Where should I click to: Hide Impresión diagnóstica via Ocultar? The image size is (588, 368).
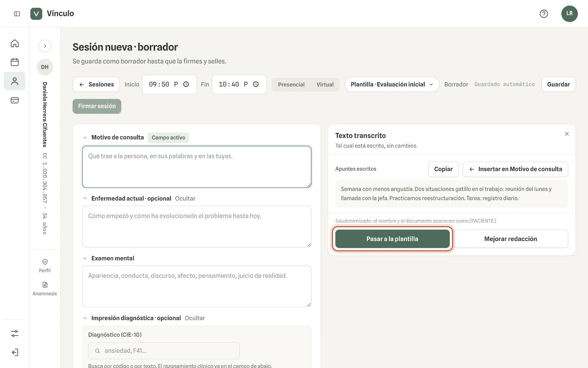(195, 318)
